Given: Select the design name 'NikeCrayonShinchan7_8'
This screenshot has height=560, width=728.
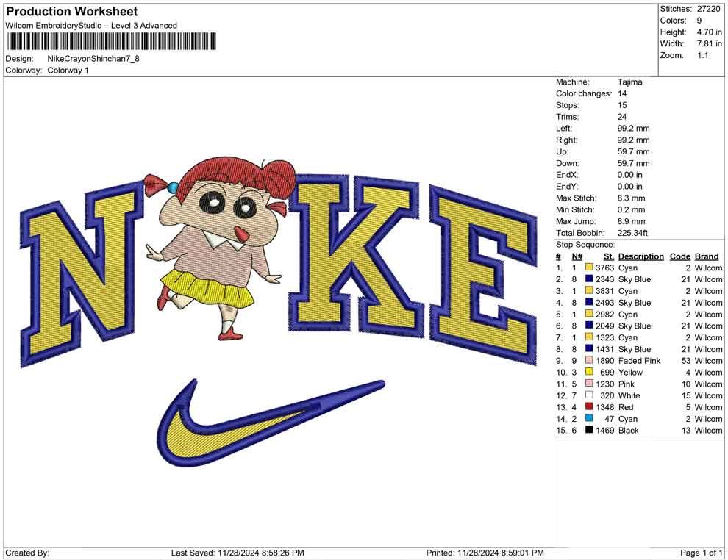Looking at the screenshot, I should [93, 59].
